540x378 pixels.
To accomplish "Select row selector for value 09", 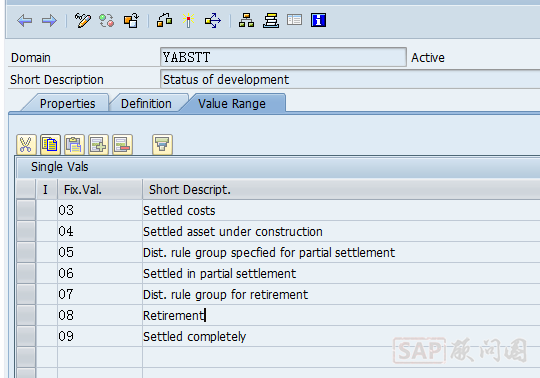I will 26,336.
